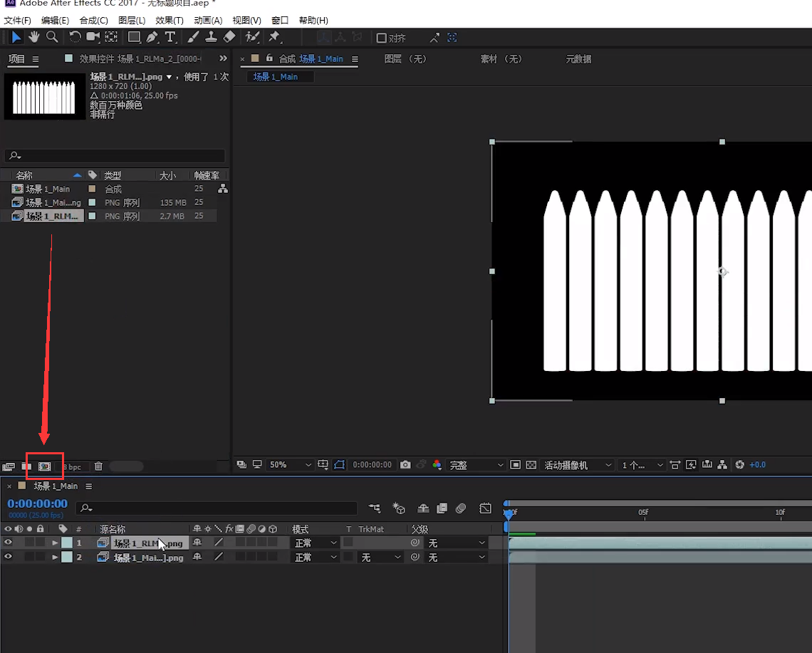This screenshot has height=653, width=812.
Task: Select the Zoom magnifier tool
Action: pyautogui.click(x=52, y=37)
